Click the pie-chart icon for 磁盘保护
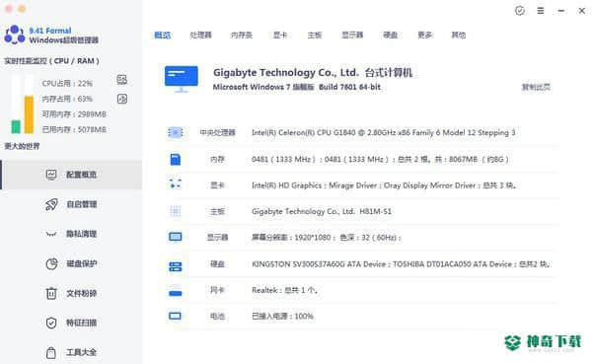The height and width of the screenshot is (364, 592). click(x=51, y=263)
